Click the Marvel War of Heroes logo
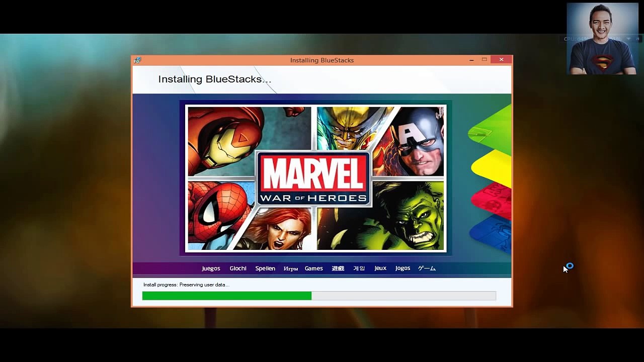 coord(314,178)
